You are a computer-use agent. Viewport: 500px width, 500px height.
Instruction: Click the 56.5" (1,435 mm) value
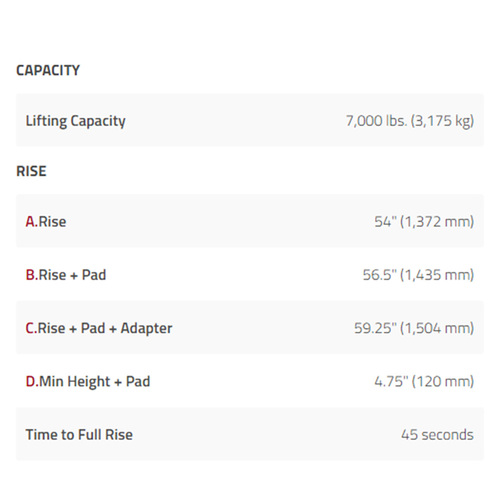pyautogui.click(x=418, y=275)
